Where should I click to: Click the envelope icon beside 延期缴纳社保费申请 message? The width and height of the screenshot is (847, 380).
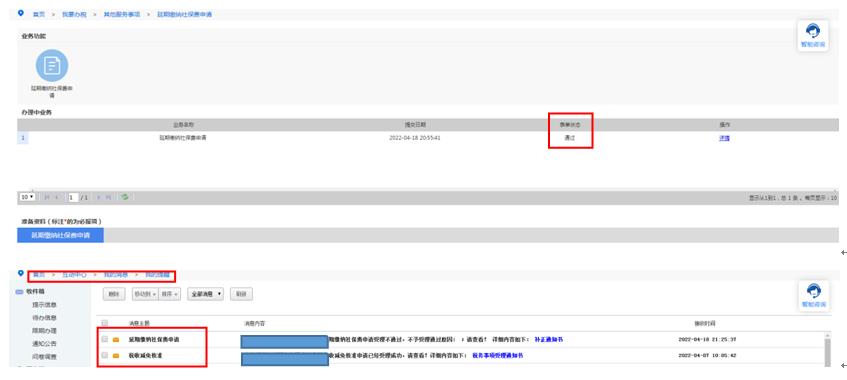(116, 339)
